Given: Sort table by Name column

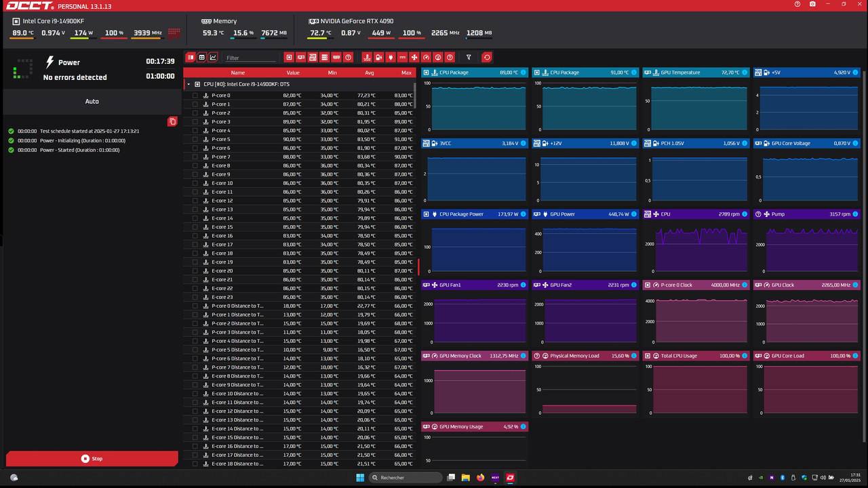Looking at the screenshot, I should point(237,73).
